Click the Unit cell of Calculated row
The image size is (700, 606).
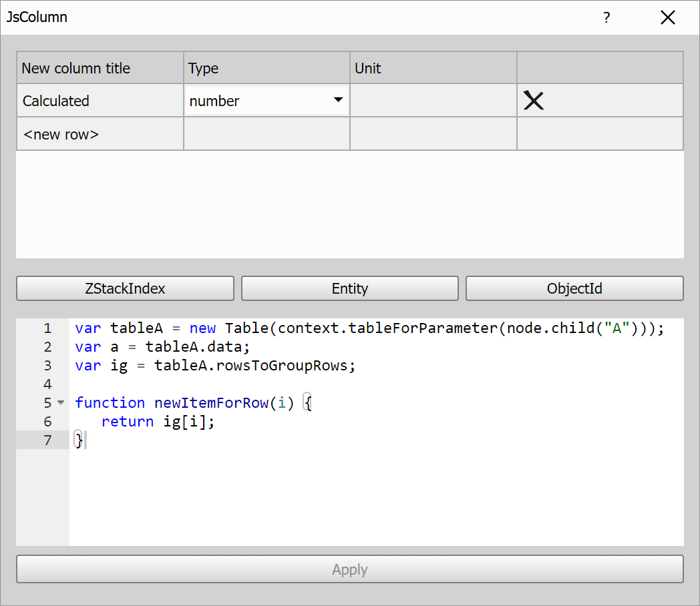(x=433, y=101)
